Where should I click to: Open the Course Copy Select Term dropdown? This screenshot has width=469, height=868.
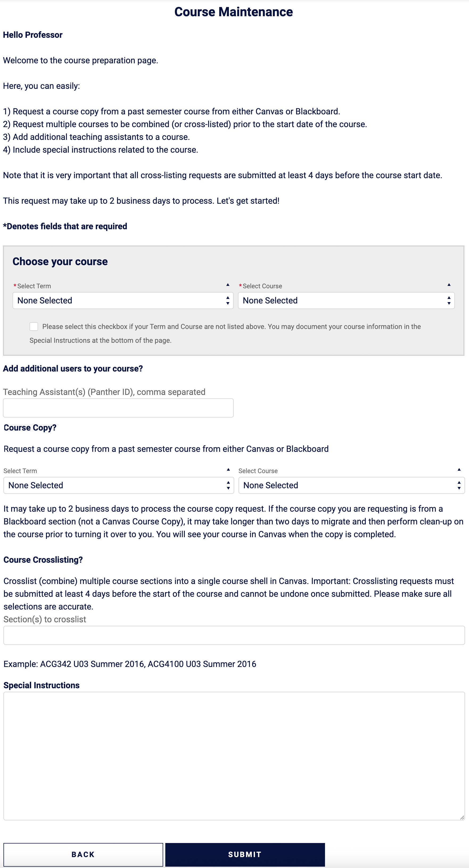point(118,485)
